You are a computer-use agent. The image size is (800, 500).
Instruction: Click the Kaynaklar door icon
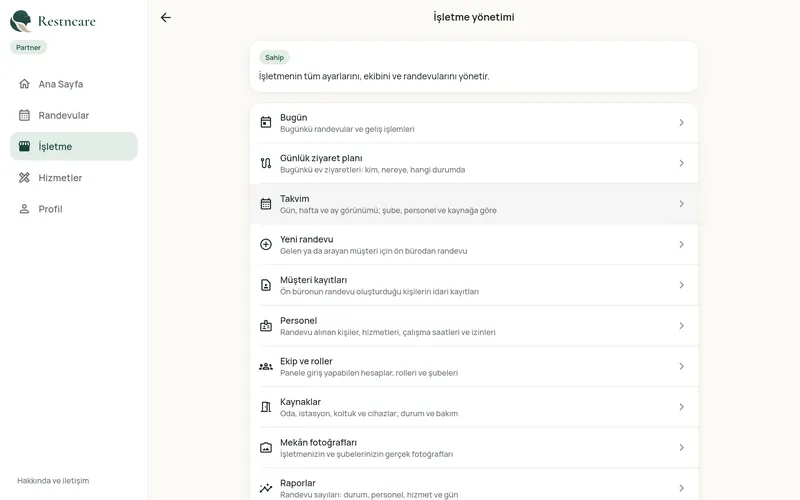pyautogui.click(x=266, y=407)
